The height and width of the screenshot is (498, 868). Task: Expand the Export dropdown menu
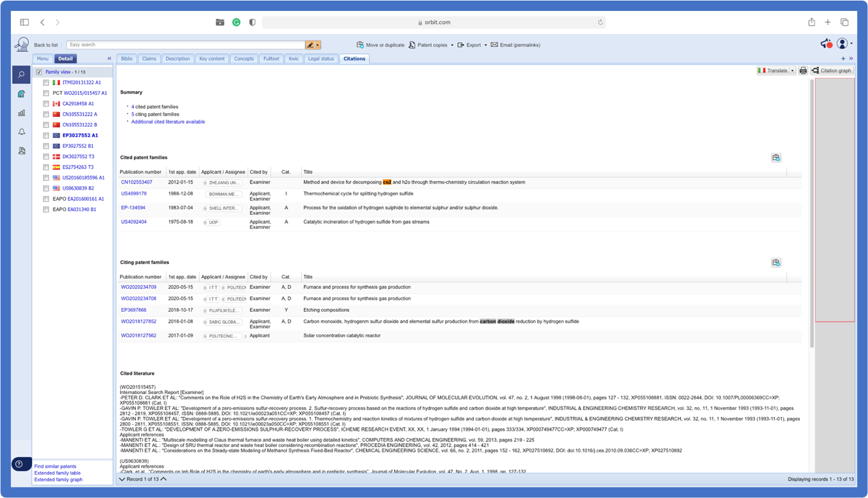click(x=485, y=45)
